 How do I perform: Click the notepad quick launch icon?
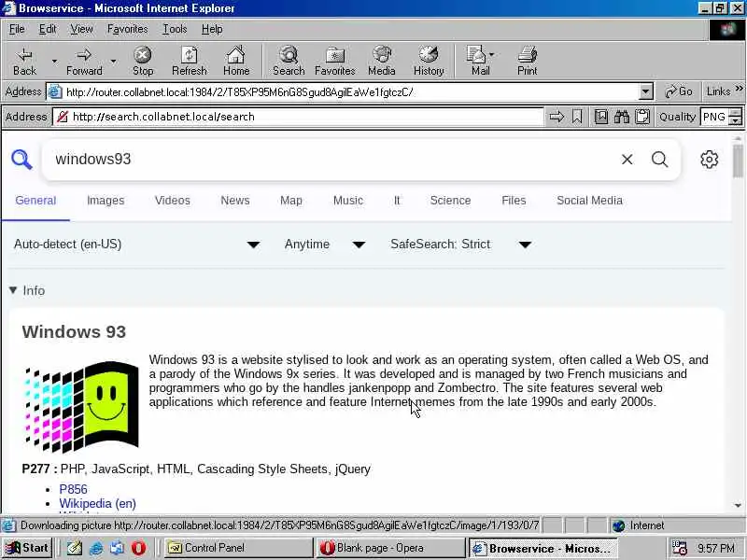[x=75, y=548]
